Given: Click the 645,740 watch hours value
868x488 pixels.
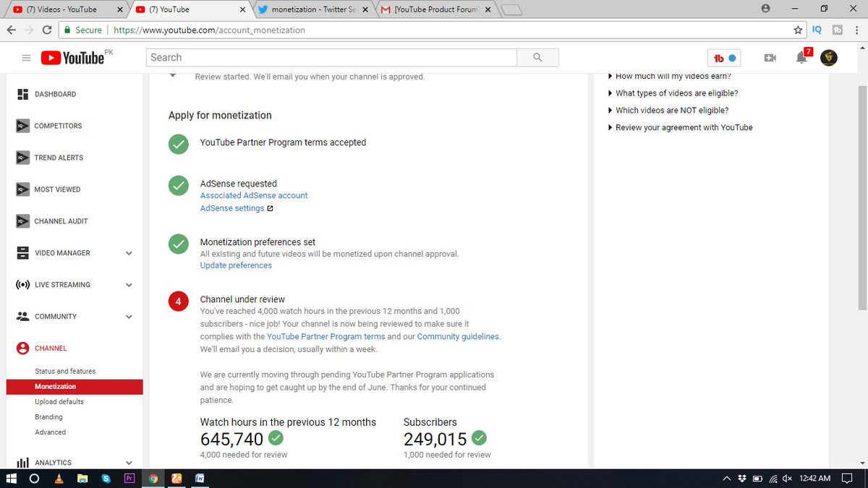Looking at the screenshot, I should click(231, 439).
